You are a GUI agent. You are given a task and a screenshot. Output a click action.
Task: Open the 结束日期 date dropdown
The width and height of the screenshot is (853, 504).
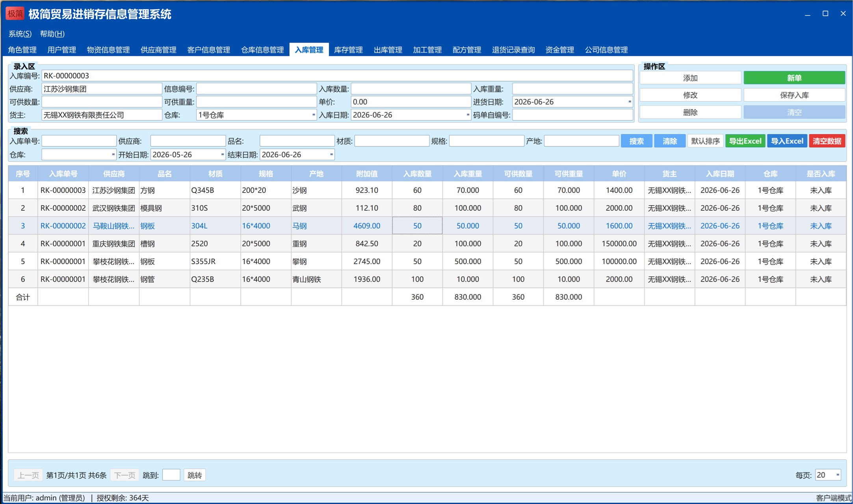(x=331, y=154)
